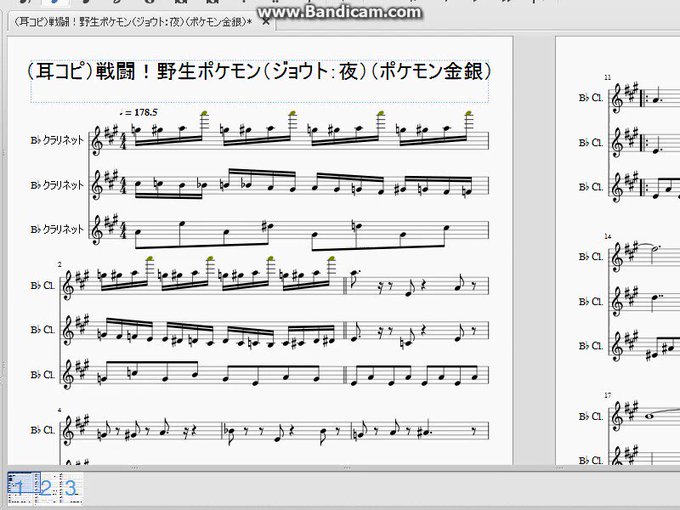The height and width of the screenshot is (510, 680).
Task: Select the tempo marking 178.5
Action: coord(139,113)
